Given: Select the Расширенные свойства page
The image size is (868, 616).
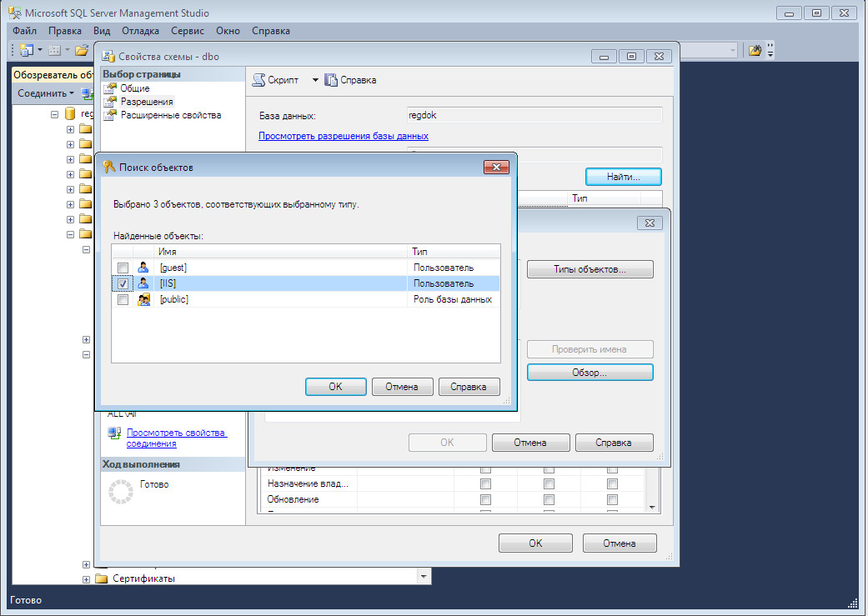Looking at the screenshot, I should [171, 115].
